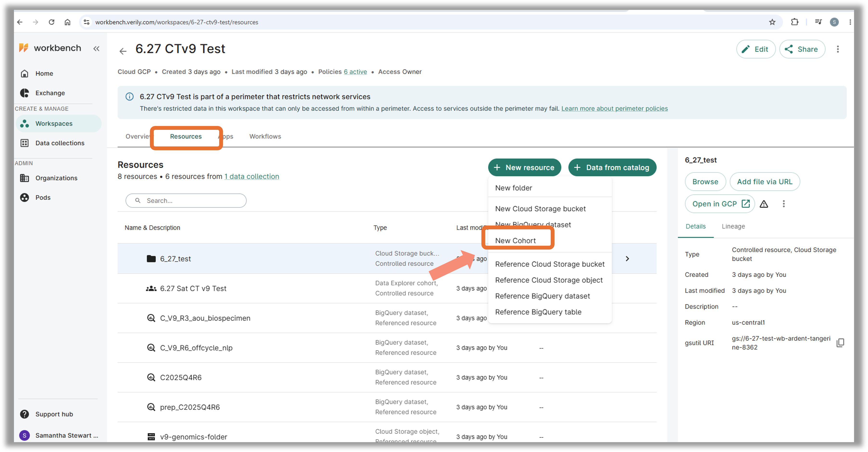868x452 pixels.
Task: Open the bucket more-options kebab menu
Action: pos(783,204)
